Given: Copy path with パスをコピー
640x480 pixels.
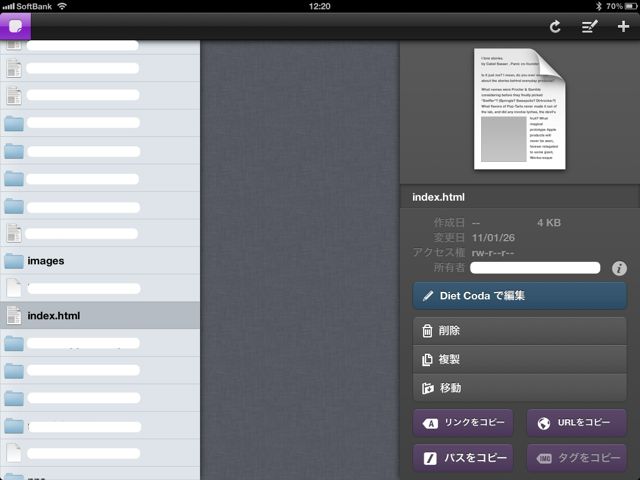Looking at the screenshot, I should [x=463, y=458].
